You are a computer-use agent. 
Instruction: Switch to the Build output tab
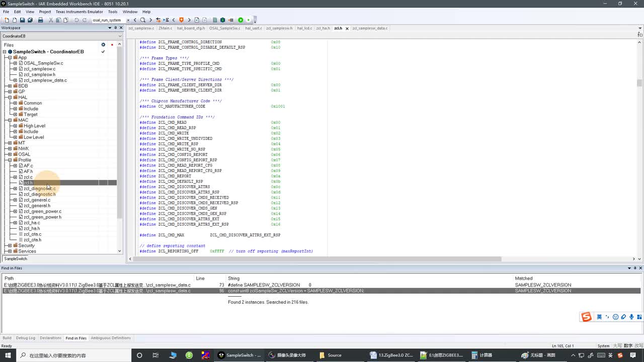(7, 338)
